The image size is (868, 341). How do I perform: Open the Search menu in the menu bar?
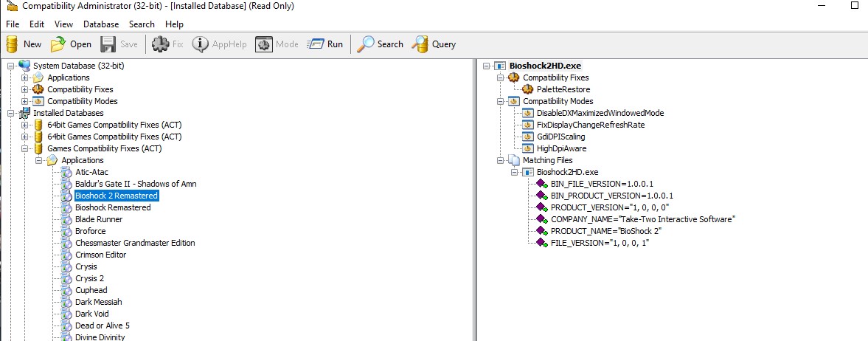click(x=142, y=24)
